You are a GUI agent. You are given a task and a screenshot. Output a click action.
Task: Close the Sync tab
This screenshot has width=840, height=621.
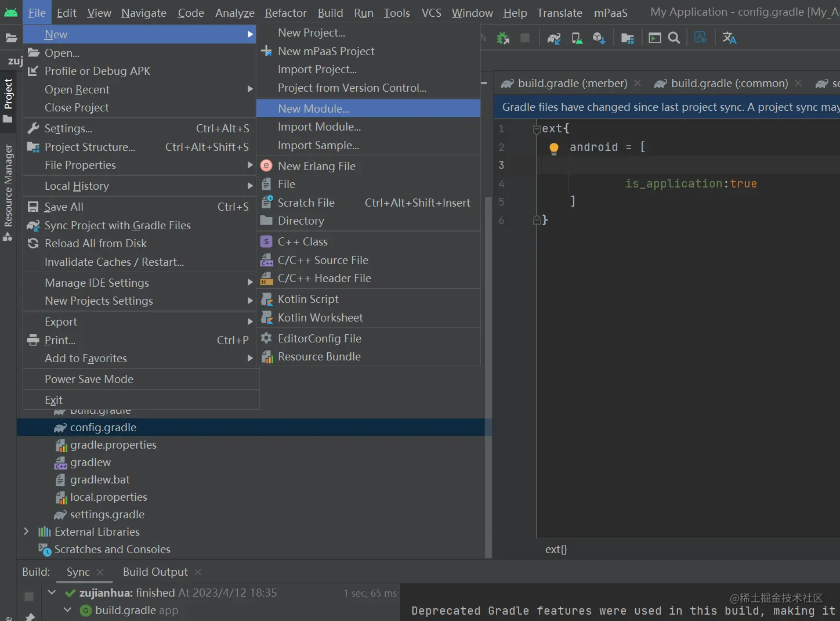(x=100, y=572)
